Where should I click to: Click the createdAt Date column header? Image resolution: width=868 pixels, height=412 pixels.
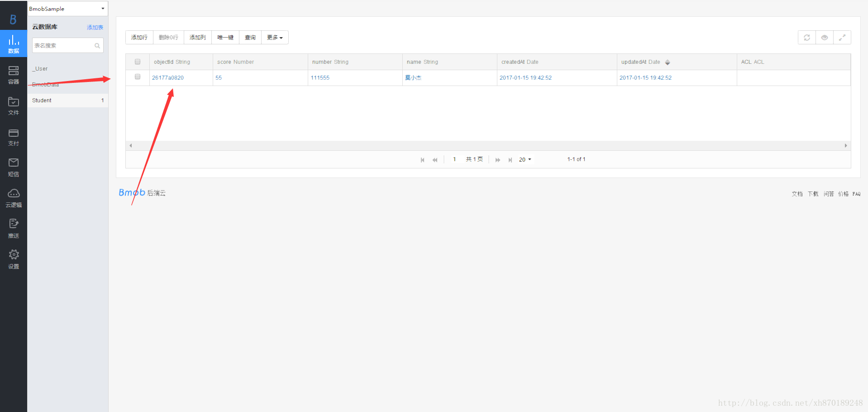point(557,62)
